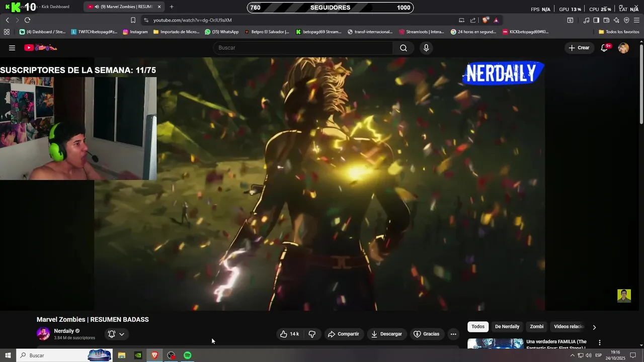Screen dimensions: 644x362
Task: Show more filter chips with arrow
Action: [594, 327]
